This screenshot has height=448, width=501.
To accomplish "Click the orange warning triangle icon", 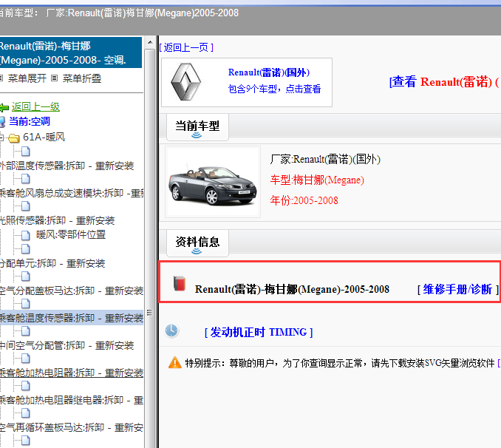I will (175, 363).
